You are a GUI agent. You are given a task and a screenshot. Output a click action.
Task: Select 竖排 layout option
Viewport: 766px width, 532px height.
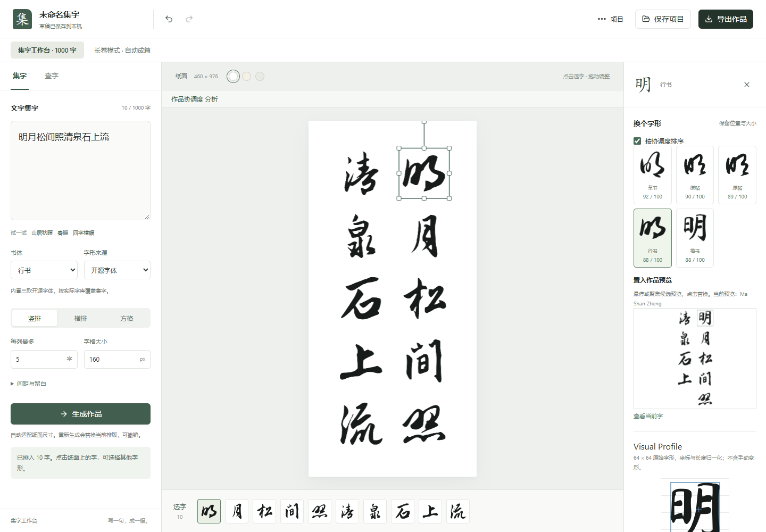(35, 318)
